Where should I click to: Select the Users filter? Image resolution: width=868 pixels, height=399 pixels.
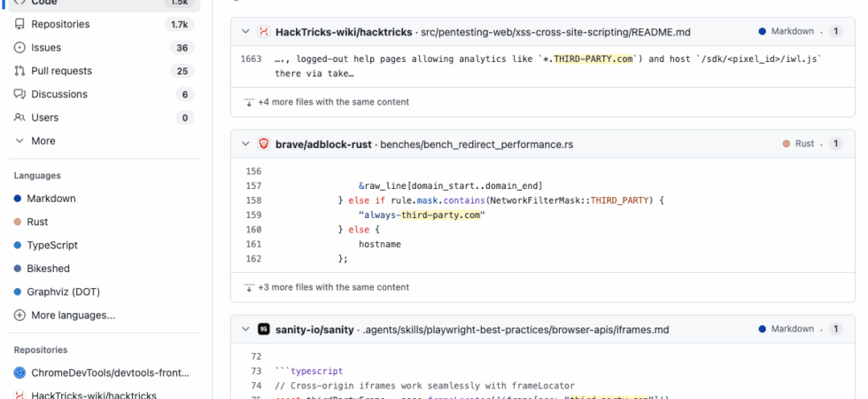click(x=105, y=117)
